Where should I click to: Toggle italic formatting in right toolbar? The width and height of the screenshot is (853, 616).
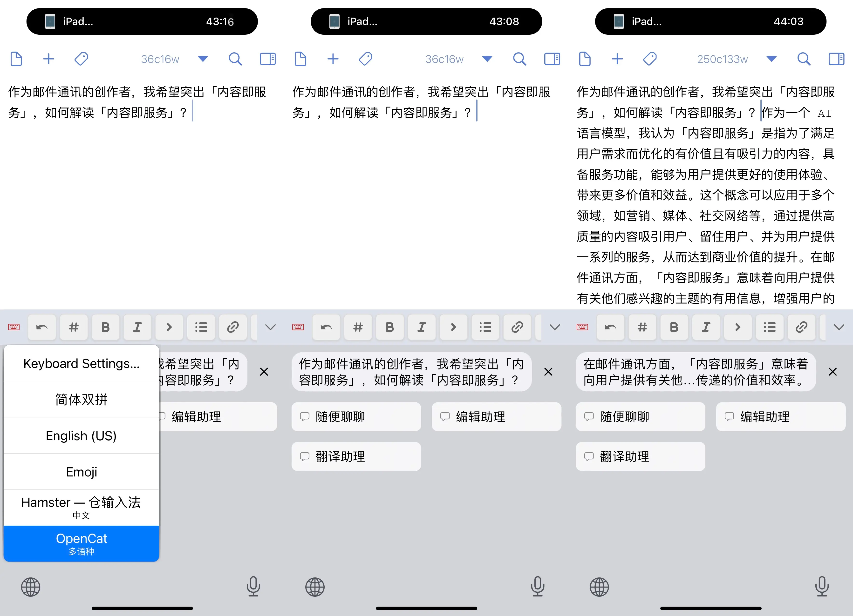[x=706, y=327]
